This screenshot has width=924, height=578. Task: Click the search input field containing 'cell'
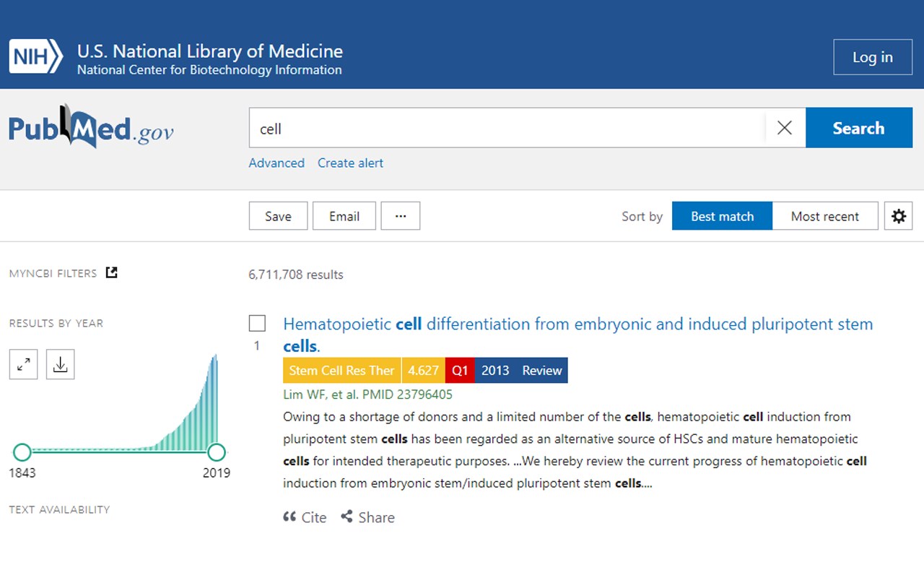(505, 128)
